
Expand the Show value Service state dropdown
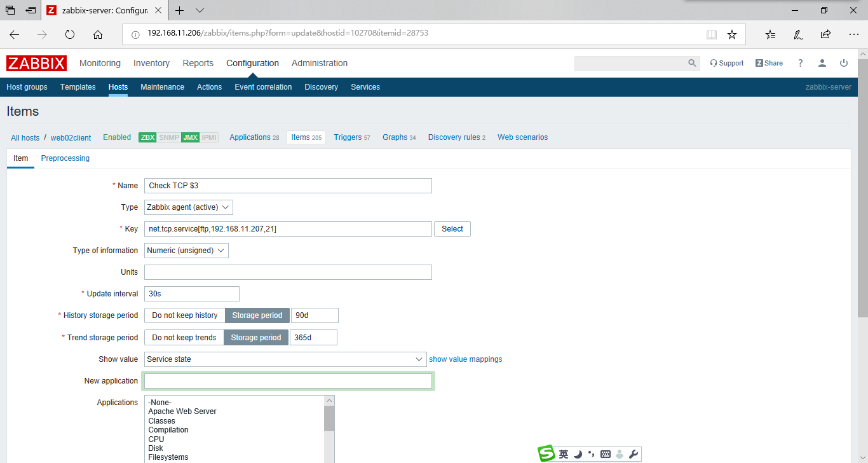[285, 359]
